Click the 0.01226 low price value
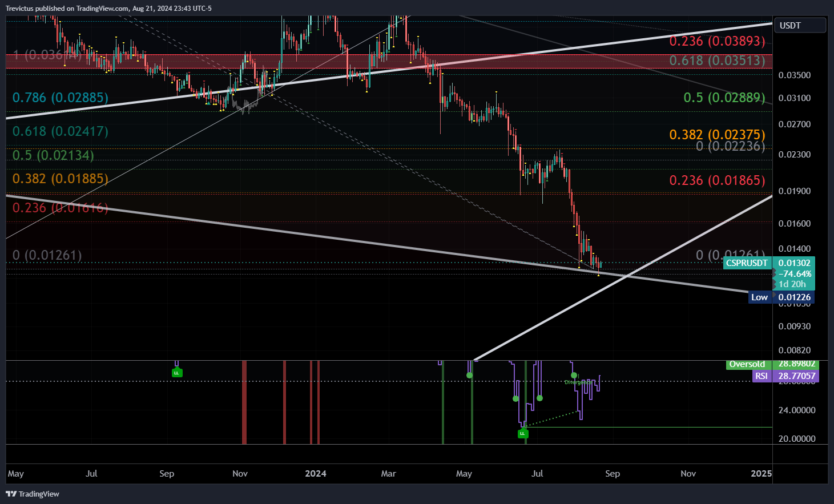The width and height of the screenshot is (834, 504). [795, 297]
